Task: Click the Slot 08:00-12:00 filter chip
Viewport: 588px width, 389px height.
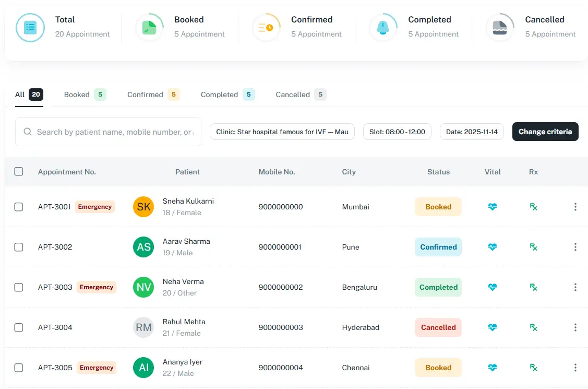Action: click(x=397, y=132)
